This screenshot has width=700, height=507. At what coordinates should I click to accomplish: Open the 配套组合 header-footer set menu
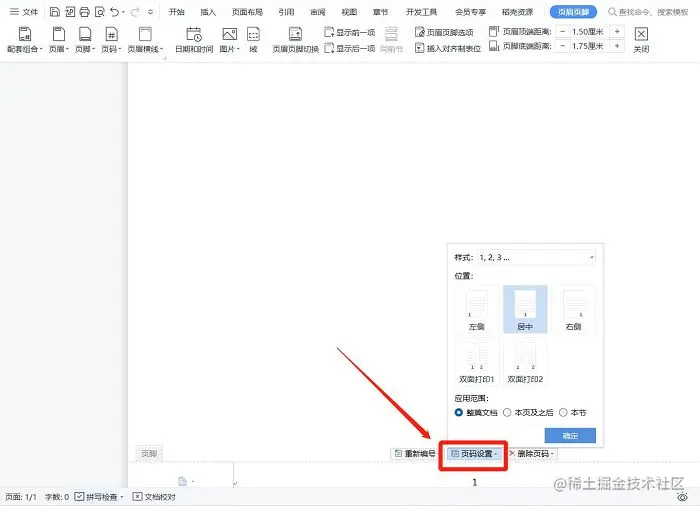coord(25,40)
